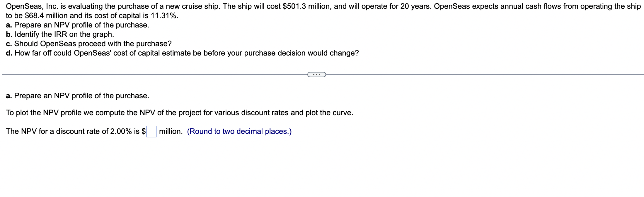Select the bold 'a.' label in answer section
Viewport: 644px width, 197px height.
pos(8,95)
